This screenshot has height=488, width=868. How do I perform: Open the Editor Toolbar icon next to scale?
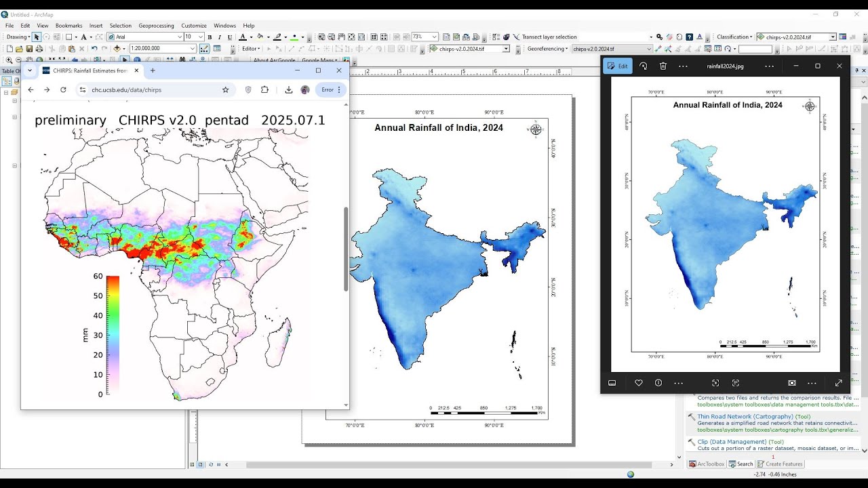coord(203,49)
